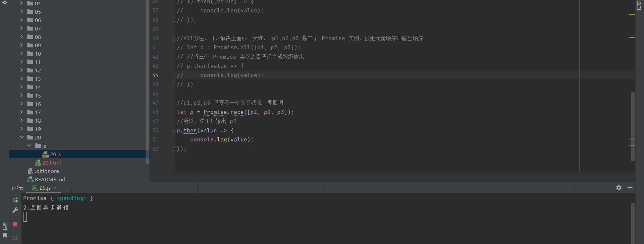Click the project tree scrollbar
This screenshot has height=244, width=644.
[x=147, y=82]
